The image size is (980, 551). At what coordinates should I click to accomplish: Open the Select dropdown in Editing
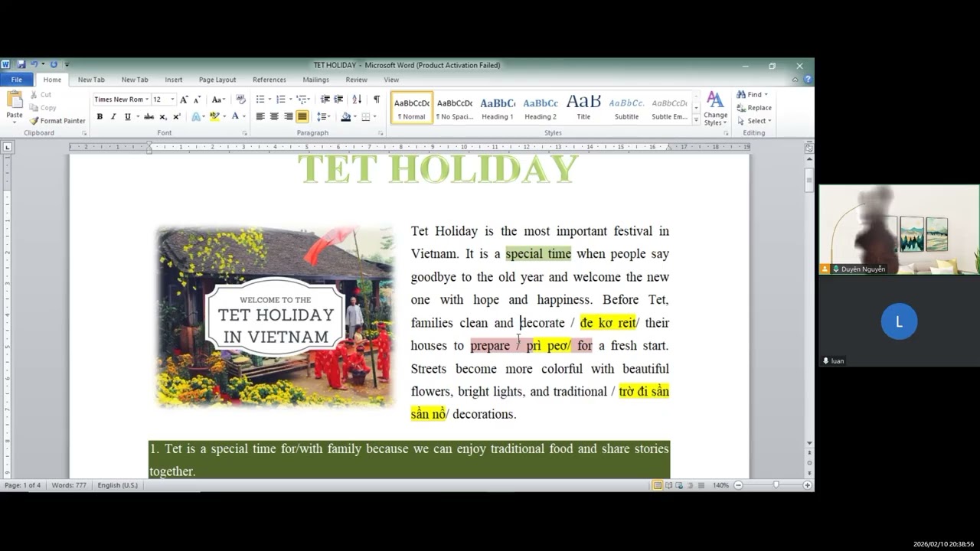coord(755,121)
